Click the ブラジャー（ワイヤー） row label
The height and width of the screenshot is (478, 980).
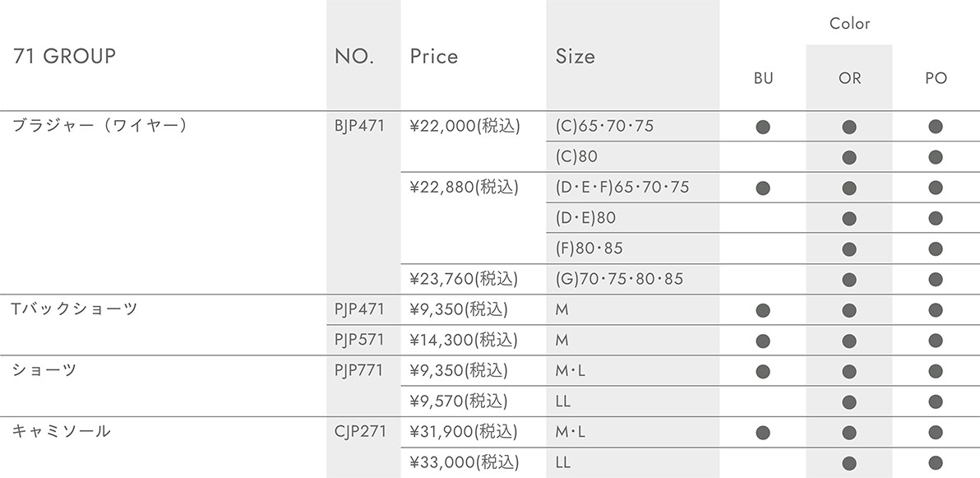pyautogui.click(x=100, y=125)
